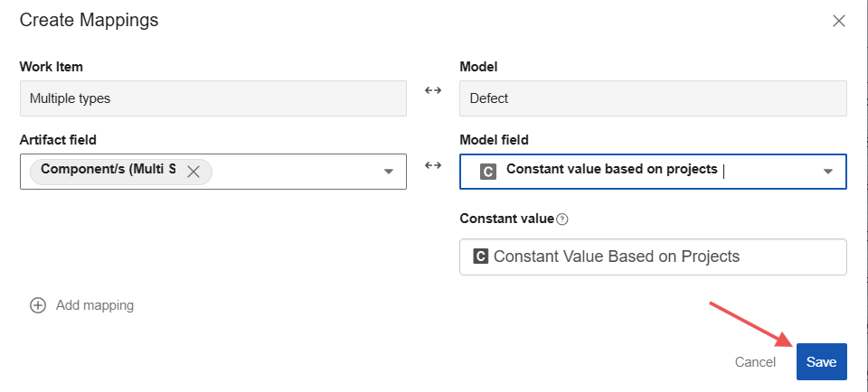Open the Model field dropdown arrow
868x392 pixels.
point(827,172)
